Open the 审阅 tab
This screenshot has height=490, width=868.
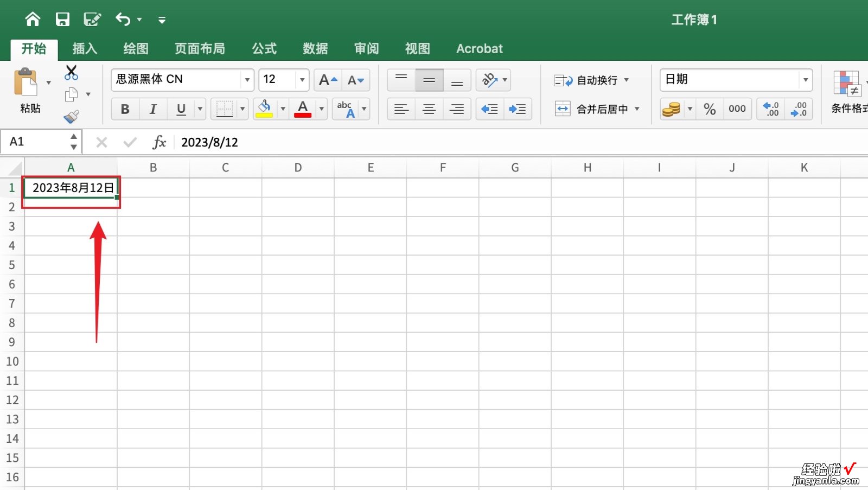(367, 49)
